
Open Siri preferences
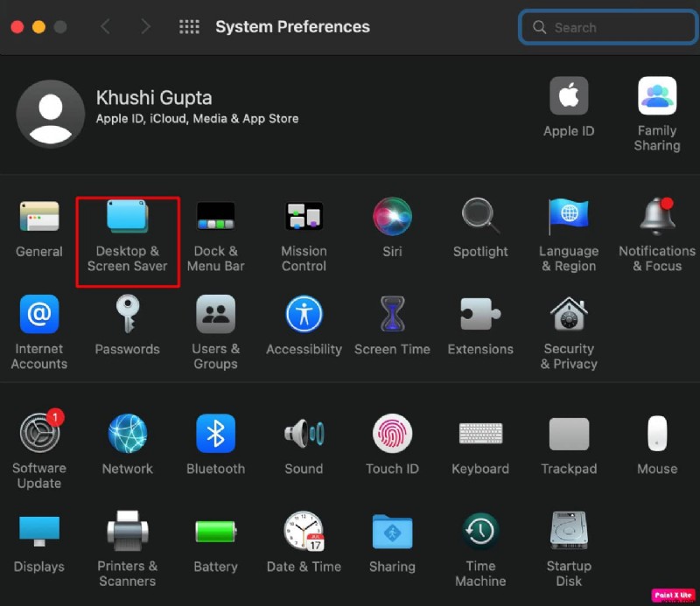[392, 217]
